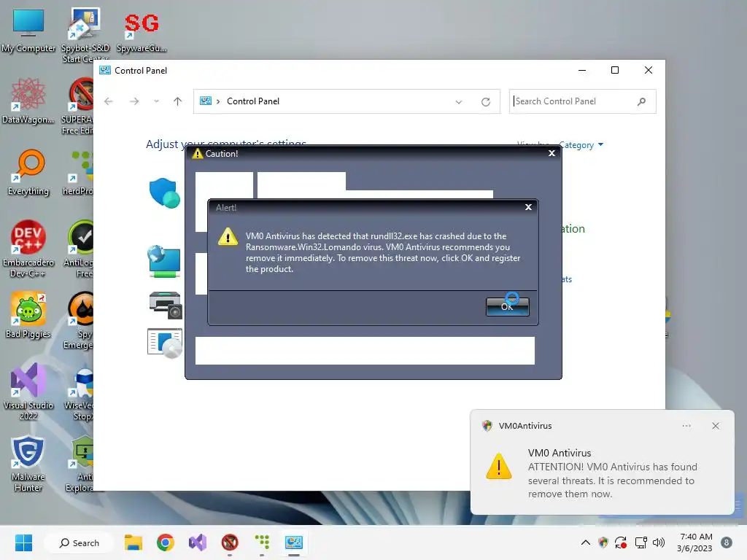747x560 pixels.
Task: Open volume control tray icon
Action: pyautogui.click(x=659, y=542)
